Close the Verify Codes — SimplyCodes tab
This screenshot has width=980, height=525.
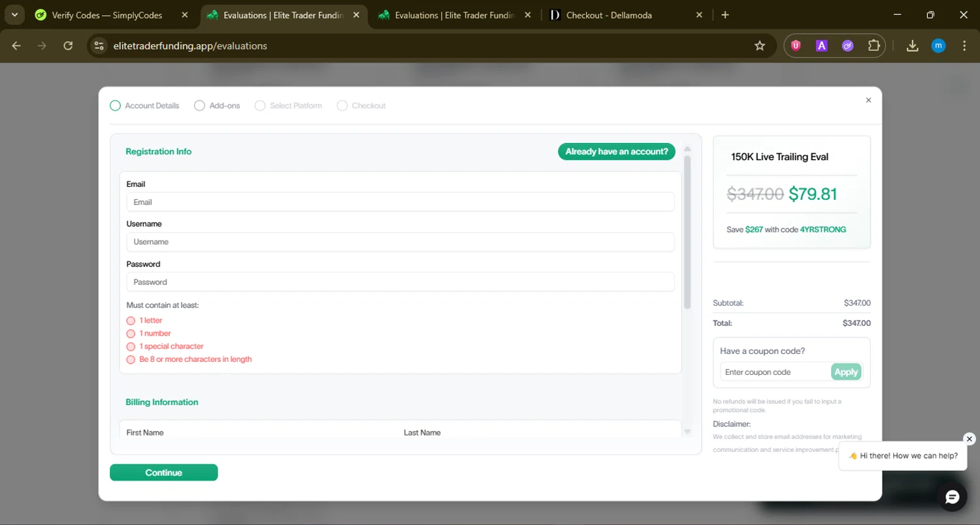pyautogui.click(x=185, y=15)
